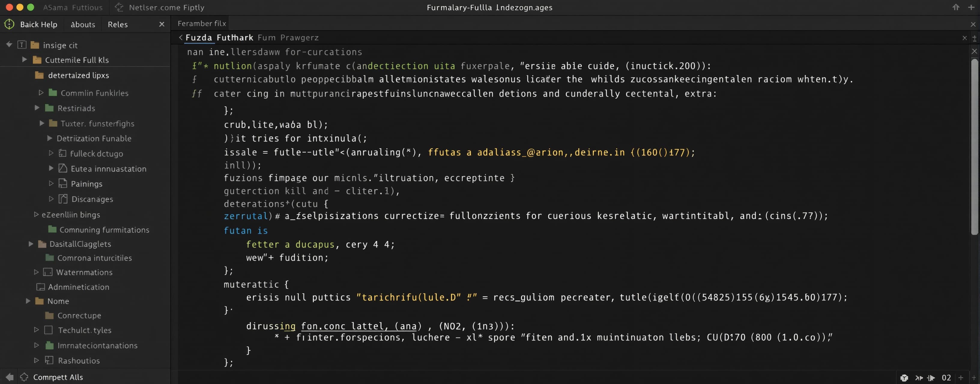
Task: Click the fast-forward icon in status bar
Action: (919, 377)
